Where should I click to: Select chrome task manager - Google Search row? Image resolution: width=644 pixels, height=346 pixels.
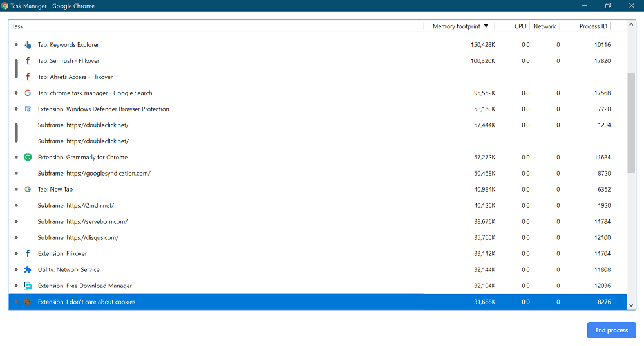pos(318,93)
